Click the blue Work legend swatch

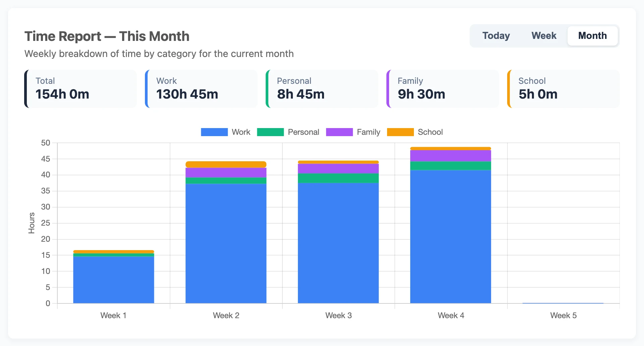click(x=214, y=132)
